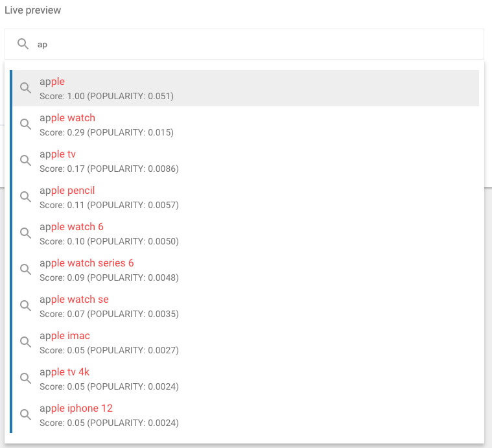Click 'Score: 0.11 (POPULARITY: 0.0057)' text
492x448 pixels.
(x=109, y=205)
